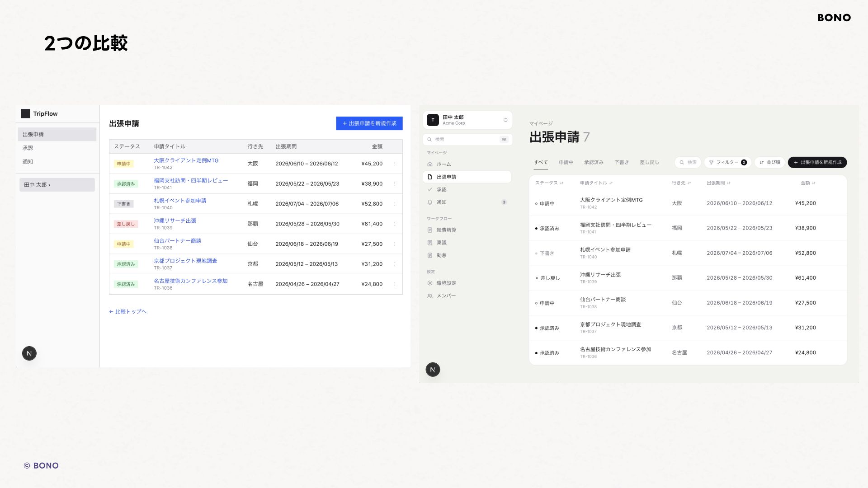Image resolution: width=868 pixels, height=488 pixels.
Task: Click the 福岡支社訪問・四半期レビュー row in right table
Action: tap(688, 228)
